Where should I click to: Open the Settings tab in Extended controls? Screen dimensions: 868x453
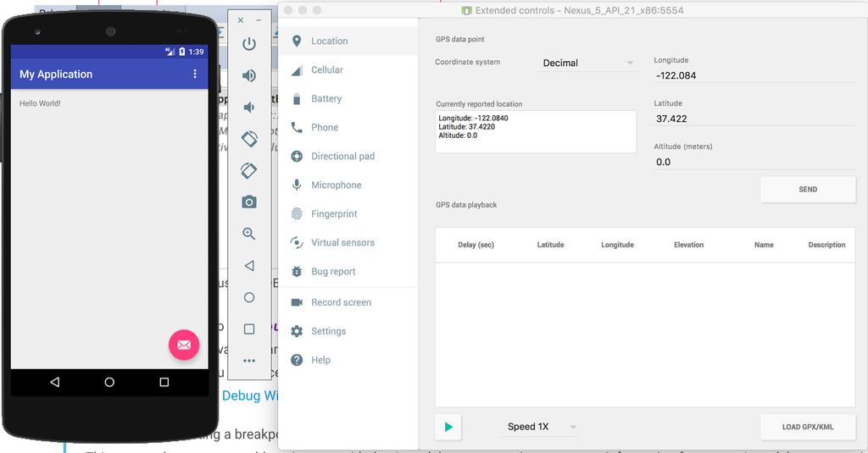click(348, 331)
